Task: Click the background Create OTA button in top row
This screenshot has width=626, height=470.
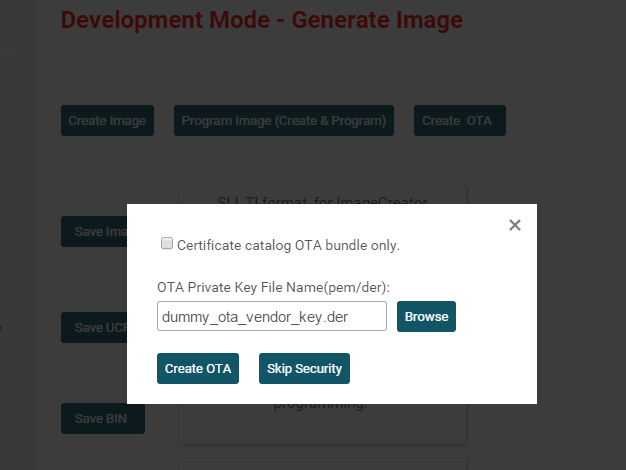Action: (x=460, y=121)
